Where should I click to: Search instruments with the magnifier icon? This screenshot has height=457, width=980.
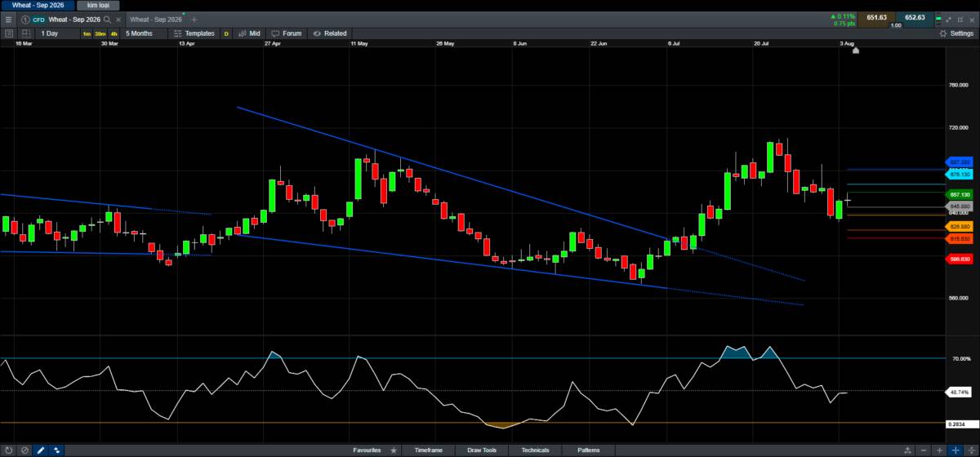[x=107, y=19]
